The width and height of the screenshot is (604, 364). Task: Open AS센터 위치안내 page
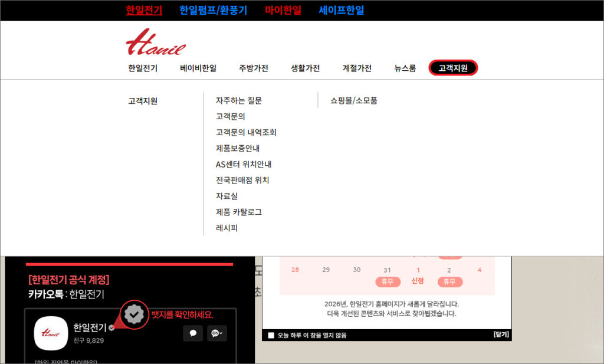pyautogui.click(x=244, y=165)
